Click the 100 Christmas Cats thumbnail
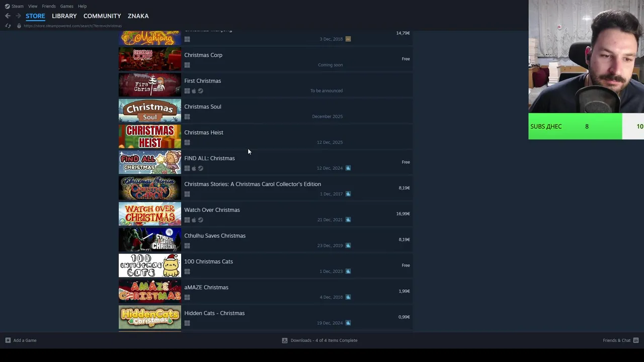 click(150, 265)
